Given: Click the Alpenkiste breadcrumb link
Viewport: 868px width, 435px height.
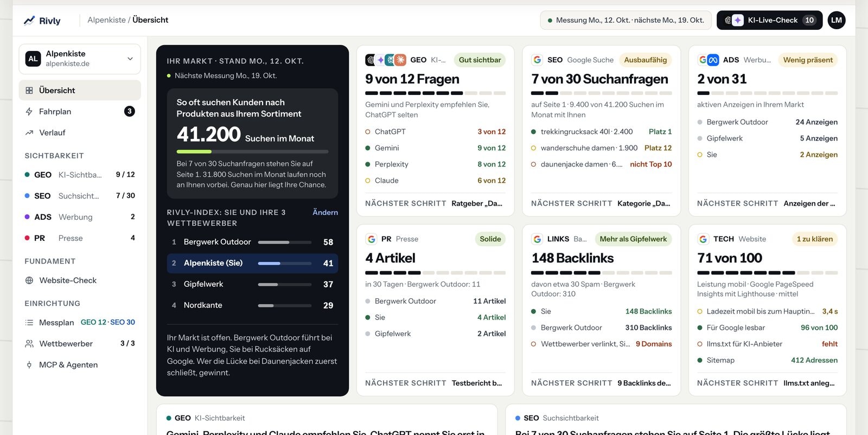Looking at the screenshot, I should [x=106, y=20].
